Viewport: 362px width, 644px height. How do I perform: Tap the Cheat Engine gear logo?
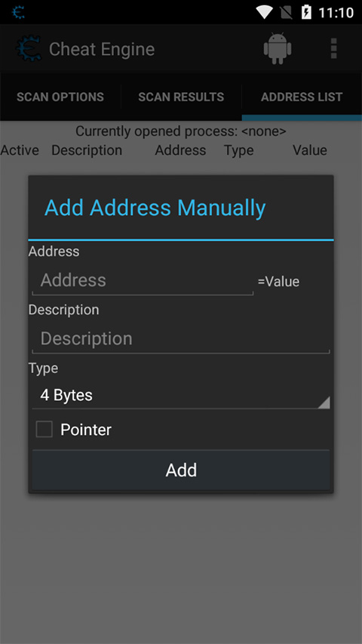tap(29, 49)
